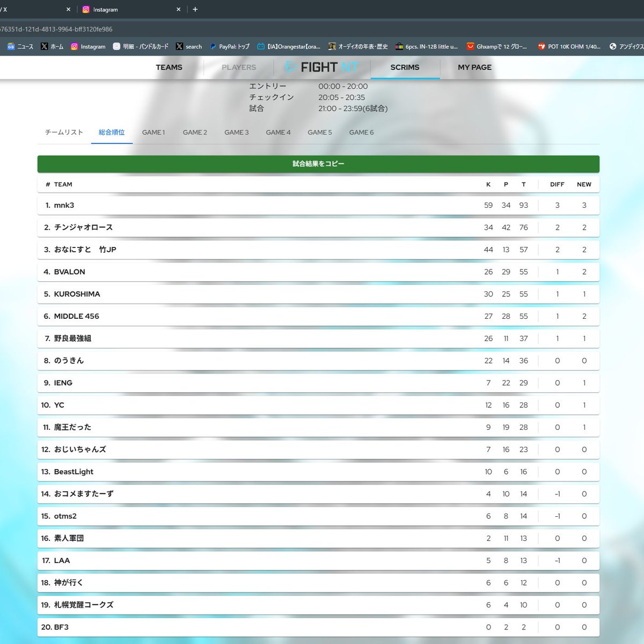The image size is (644, 644).
Task: Select the 総合順位 tab
Action: 112,132
